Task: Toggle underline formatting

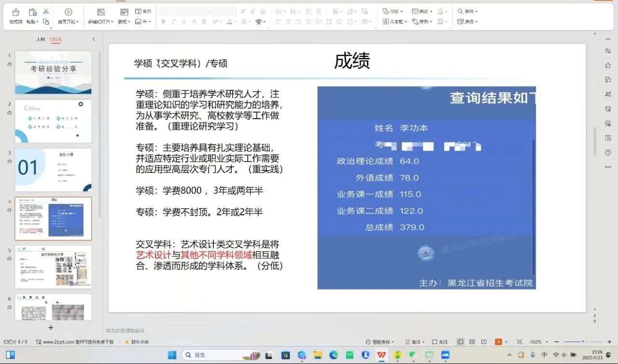Action: click(183, 22)
